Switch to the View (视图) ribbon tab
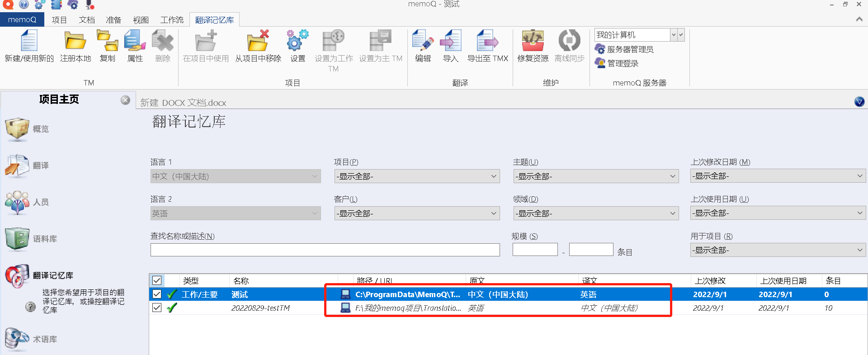Image resolution: width=868 pixels, height=355 pixels. 141,20
